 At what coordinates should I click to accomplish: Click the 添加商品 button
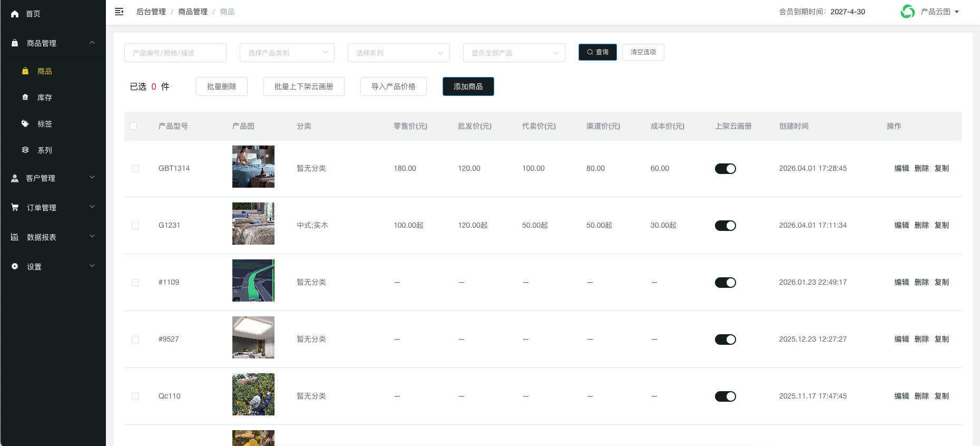(x=468, y=86)
